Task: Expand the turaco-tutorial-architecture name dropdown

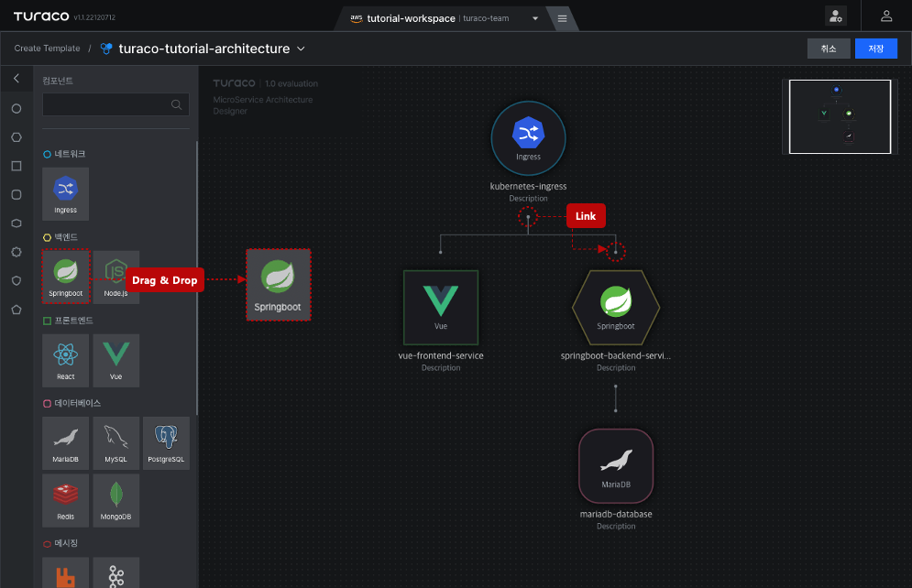Action: 301,49
